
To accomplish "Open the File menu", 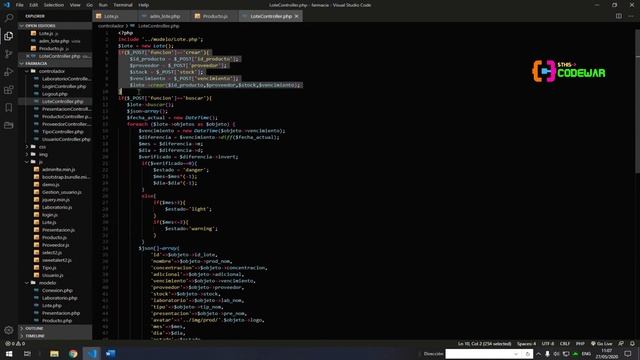I will point(20,5).
